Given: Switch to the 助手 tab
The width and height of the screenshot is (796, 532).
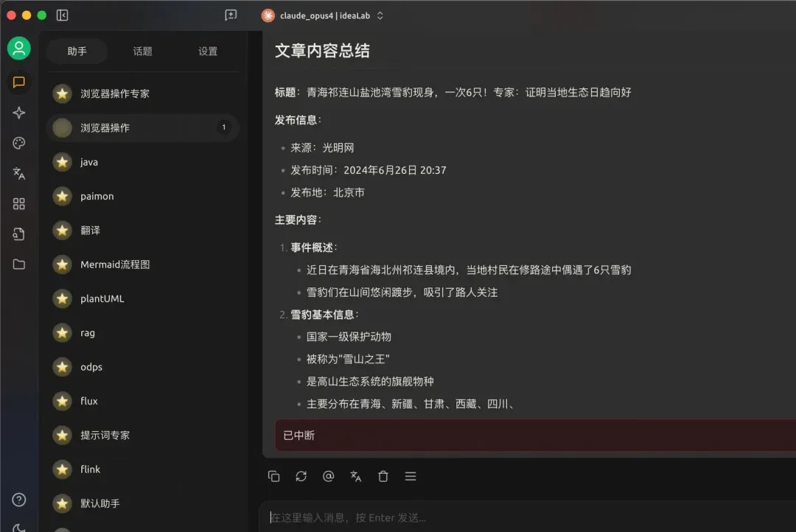Looking at the screenshot, I should [x=77, y=52].
